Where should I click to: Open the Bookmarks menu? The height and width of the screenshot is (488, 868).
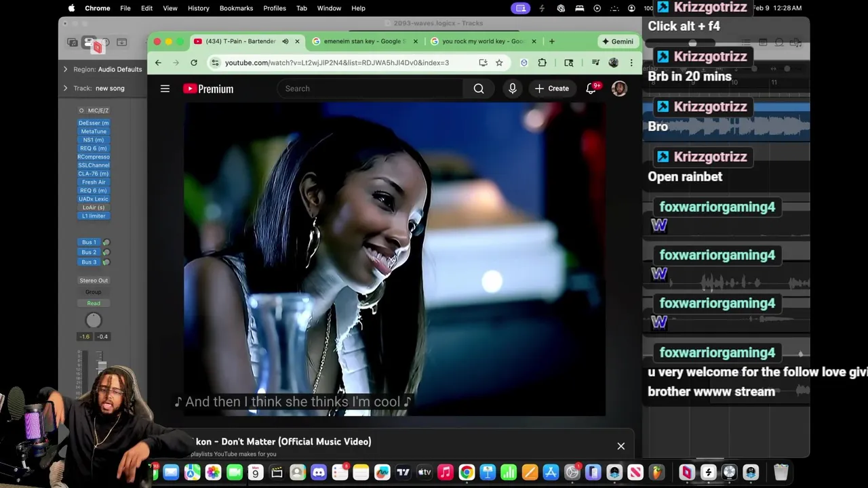click(236, 8)
